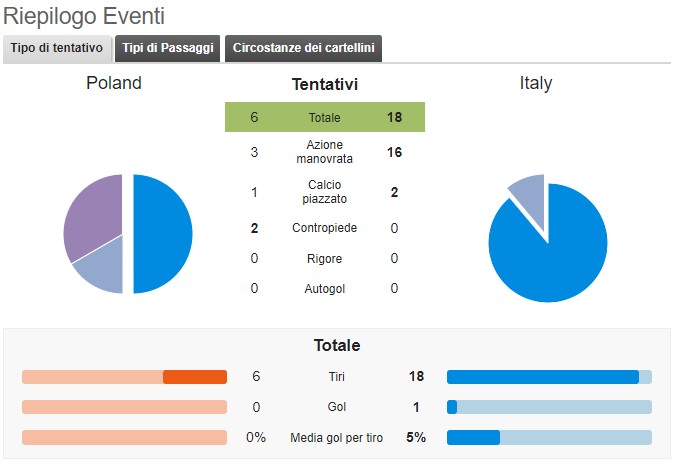This screenshot has height=463, width=675.
Task: Click the Italy team heading
Action: tap(536, 83)
